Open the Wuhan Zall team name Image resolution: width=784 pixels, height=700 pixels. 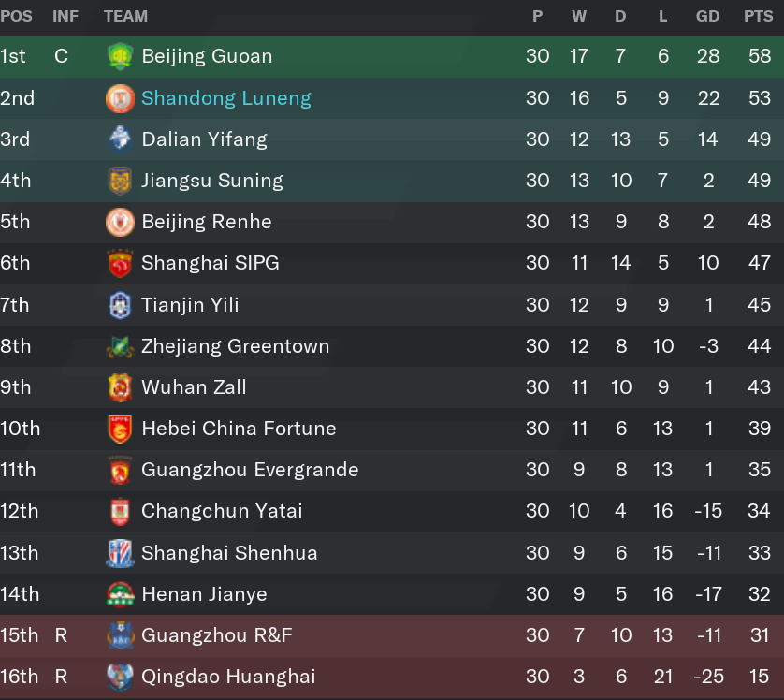pyautogui.click(x=194, y=387)
